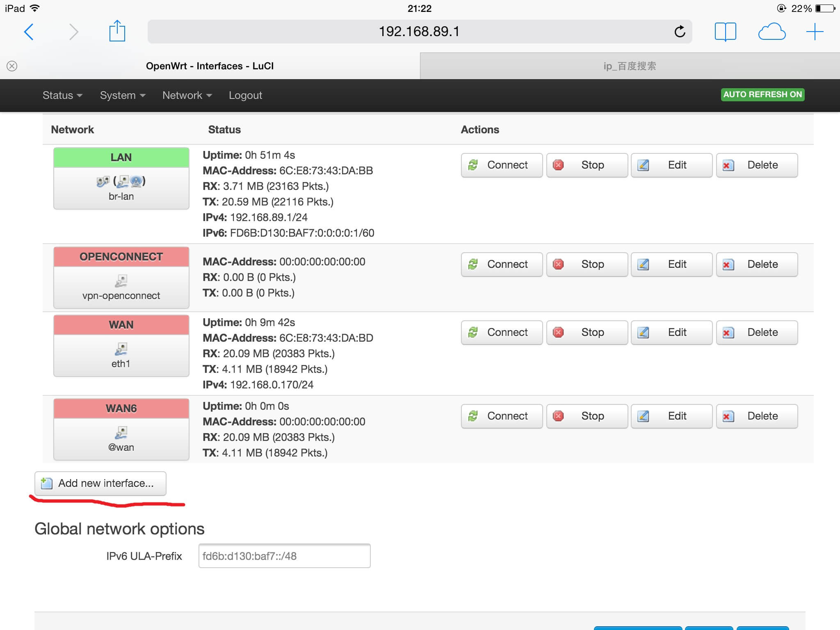
Task: Click the red WAN6 network header
Action: tap(121, 409)
